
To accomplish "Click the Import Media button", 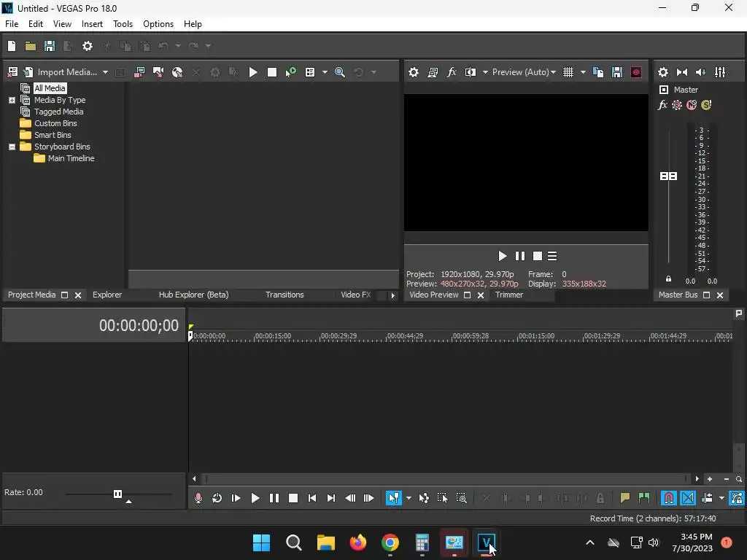I will click(61, 72).
